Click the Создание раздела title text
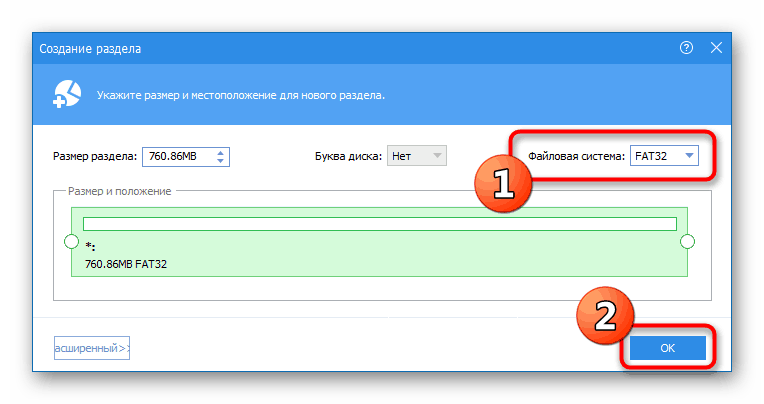Image resolution: width=764 pixels, height=404 pixels. coord(90,49)
